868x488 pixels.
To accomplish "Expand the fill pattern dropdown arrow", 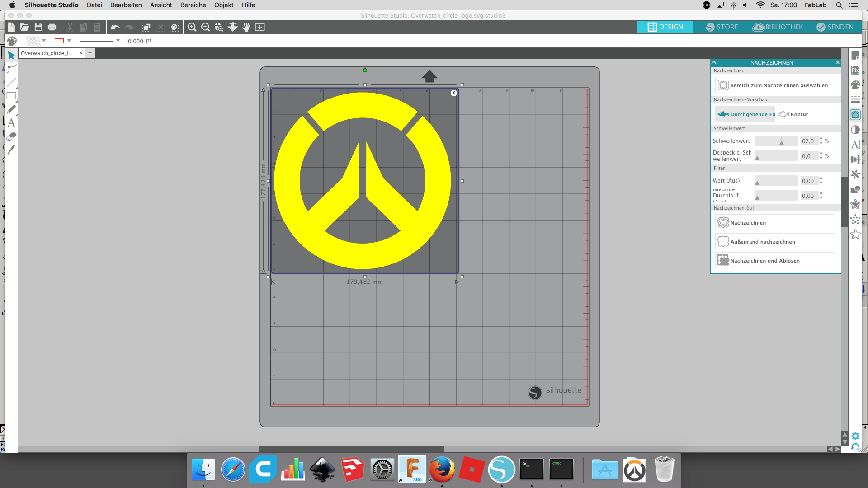I will click(x=44, y=41).
